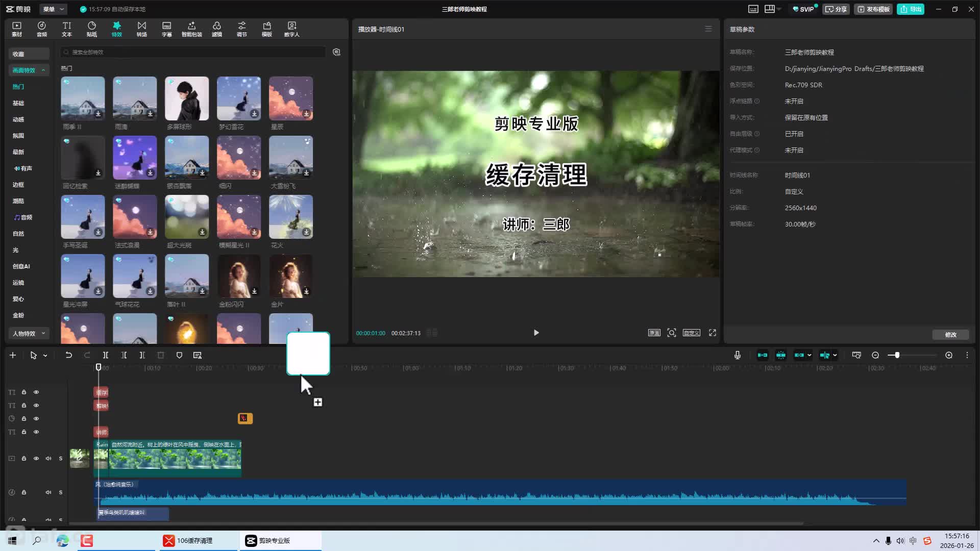Viewport: 980px width, 551px height.
Task: Open the 转场 transitions panel
Action: (141, 29)
